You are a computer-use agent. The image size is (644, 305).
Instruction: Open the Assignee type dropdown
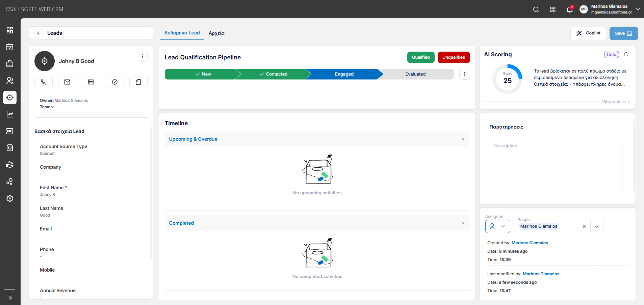[498, 226]
